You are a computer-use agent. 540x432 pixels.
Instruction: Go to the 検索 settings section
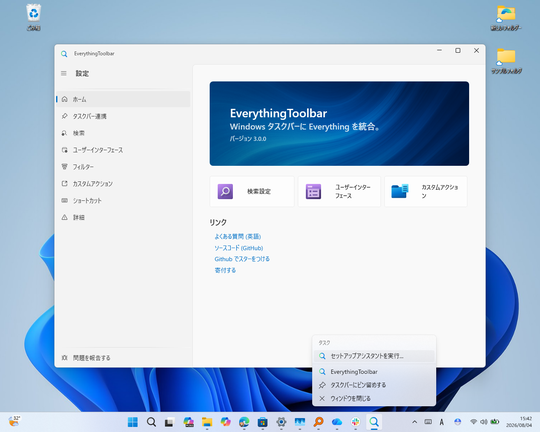[123, 133]
